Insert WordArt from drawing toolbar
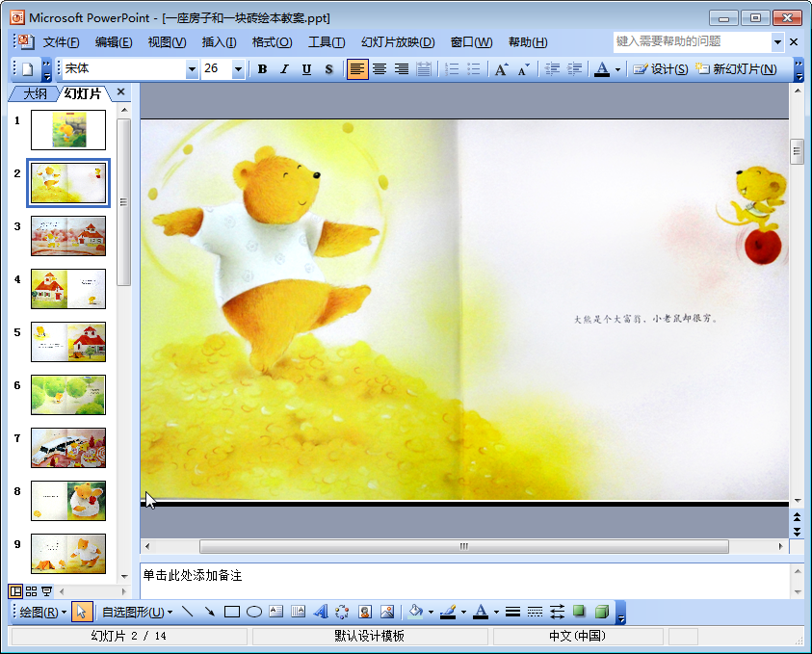The image size is (812, 654). pos(321,612)
